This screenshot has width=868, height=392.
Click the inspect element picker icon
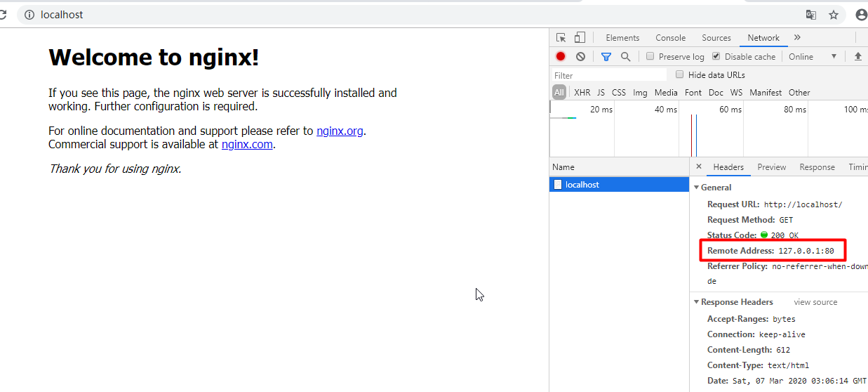click(561, 38)
